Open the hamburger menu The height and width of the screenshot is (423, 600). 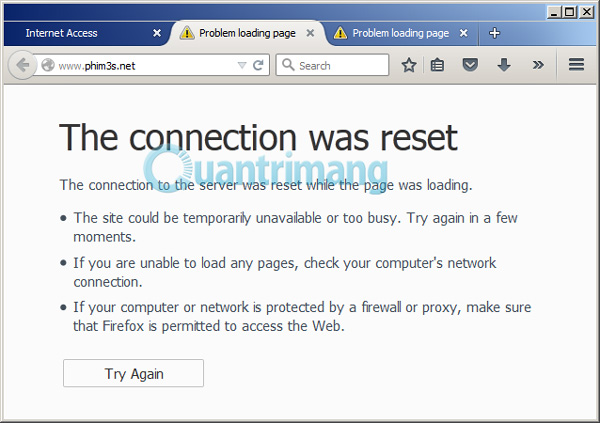pos(576,65)
